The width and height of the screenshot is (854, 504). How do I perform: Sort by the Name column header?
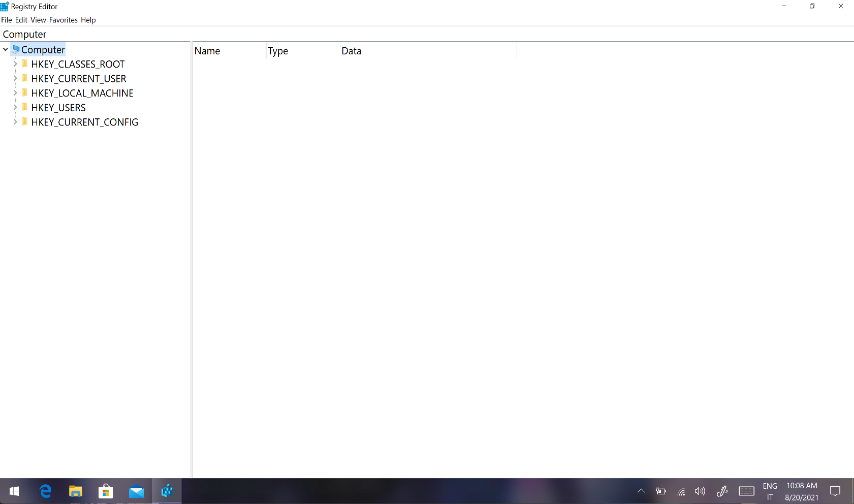pyautogui.click(x=230, y=51)
